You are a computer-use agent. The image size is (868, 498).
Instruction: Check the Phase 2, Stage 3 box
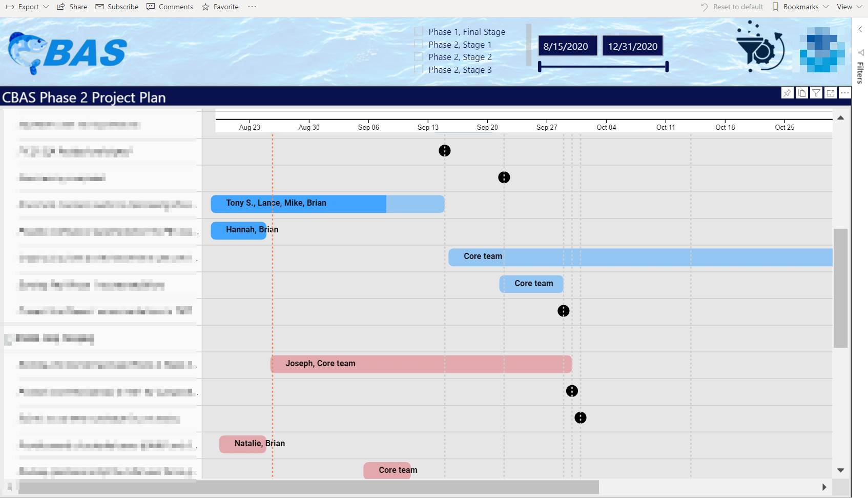(418, 70)
